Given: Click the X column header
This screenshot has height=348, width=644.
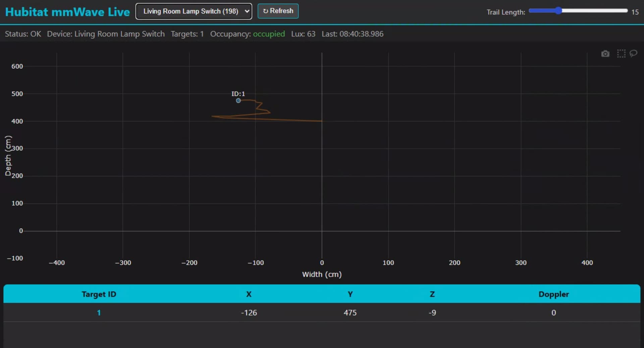Looking at the screenshot, I should pos(249,294).
